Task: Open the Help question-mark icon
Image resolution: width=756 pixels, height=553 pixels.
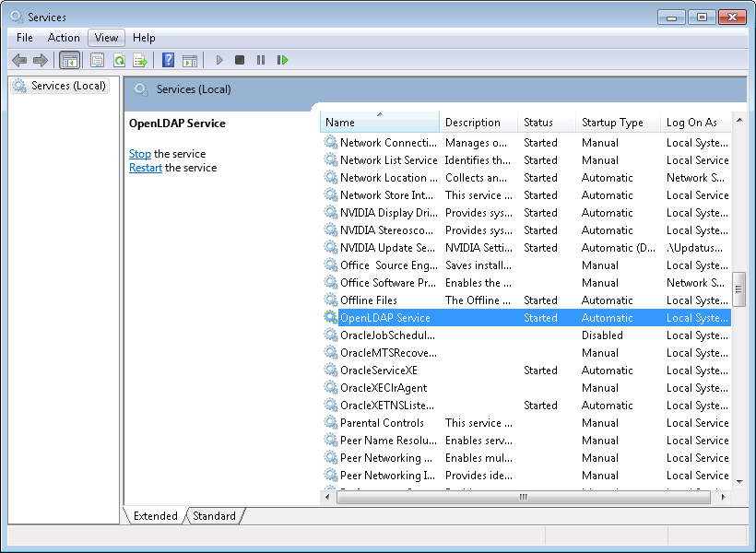Action: (169, 60)
